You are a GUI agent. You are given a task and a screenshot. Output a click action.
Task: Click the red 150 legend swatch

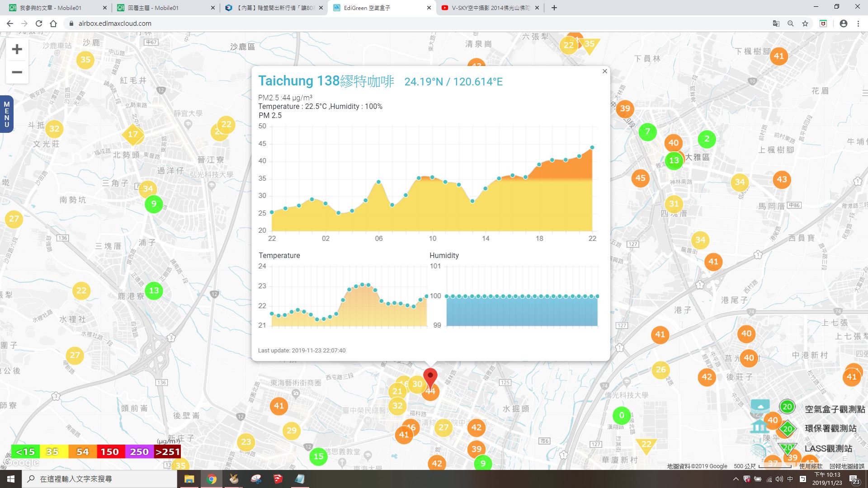tap(110, 452)
